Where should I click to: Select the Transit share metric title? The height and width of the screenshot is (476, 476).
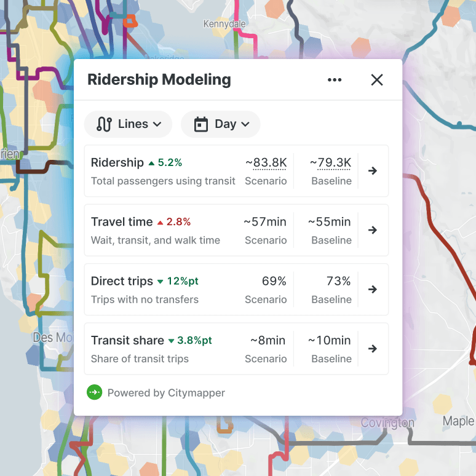127,340
